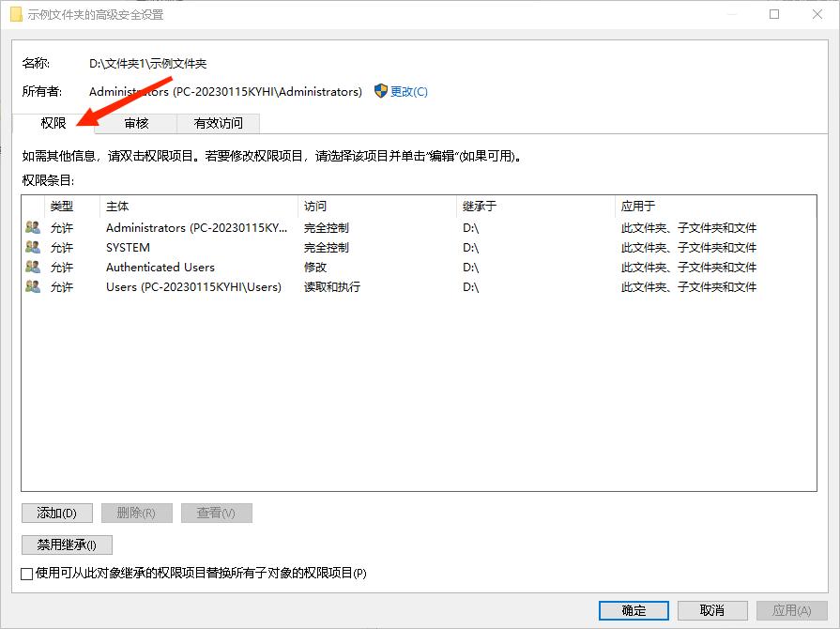
Task: Click the 确定 button to confirm
Action: pos(633,609)
